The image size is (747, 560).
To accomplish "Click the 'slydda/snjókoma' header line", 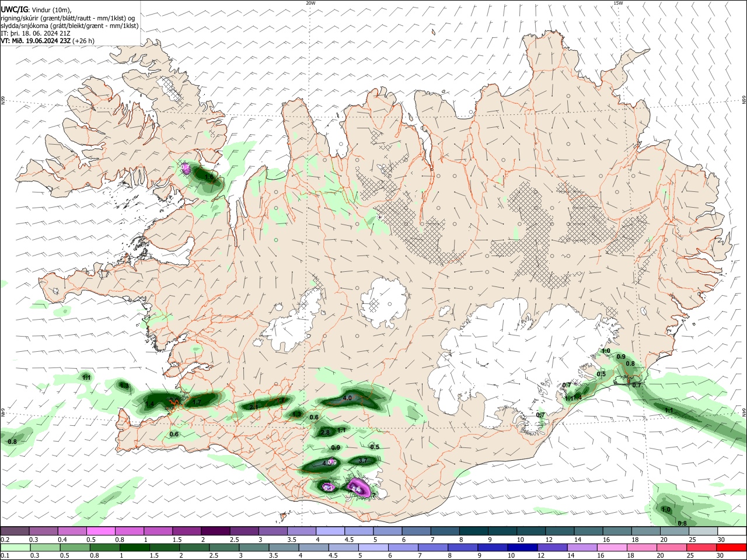I will tap(69, 26).
